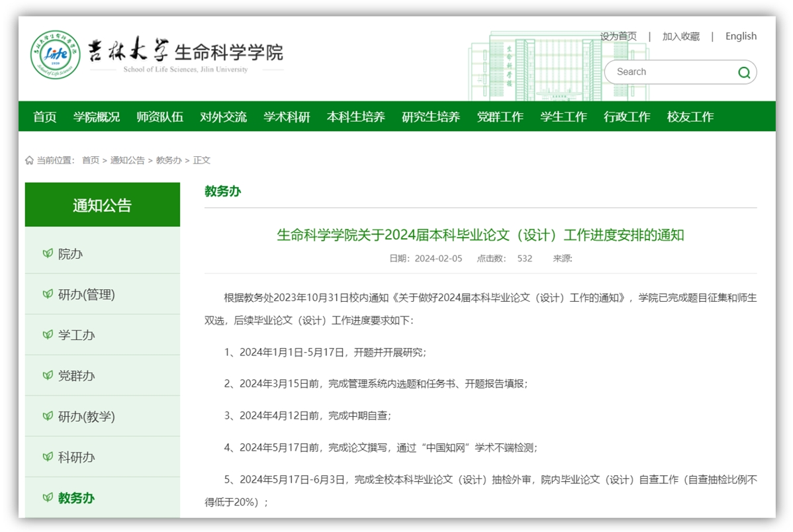This screenshot has width=793, height=532.
Task: Open 本科生培养 navigation menu
Action: tap(355, 117)
